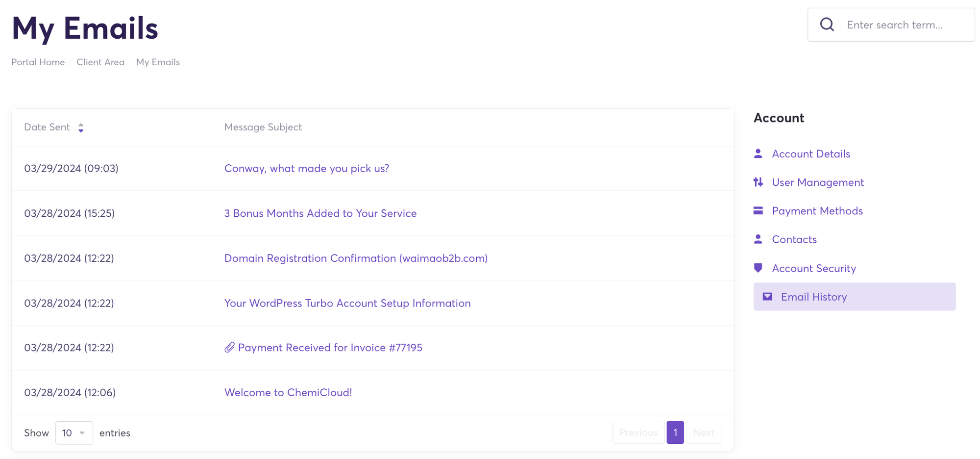The height and width of the screenshot is (459, 980).
Task: Click the magnifying glass search icon
Action: pyautogui.click(x=827, y=25)
